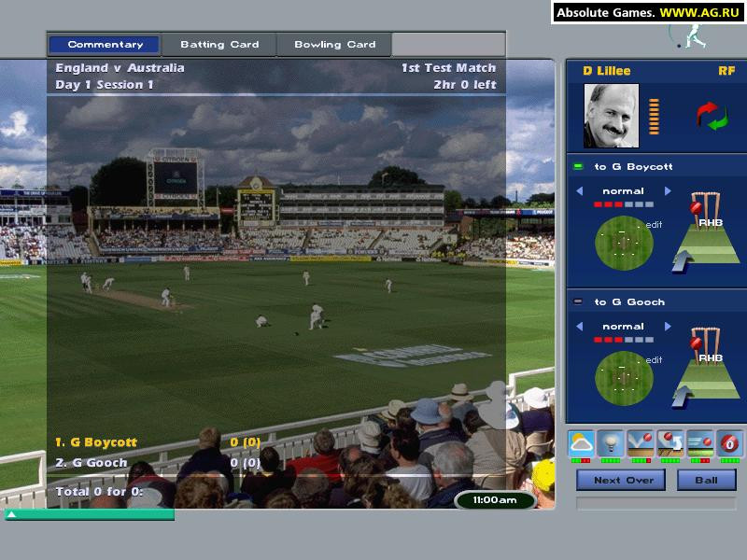Click the status bar under the weather icon
The image size is (747, 560).
(581, 460)
